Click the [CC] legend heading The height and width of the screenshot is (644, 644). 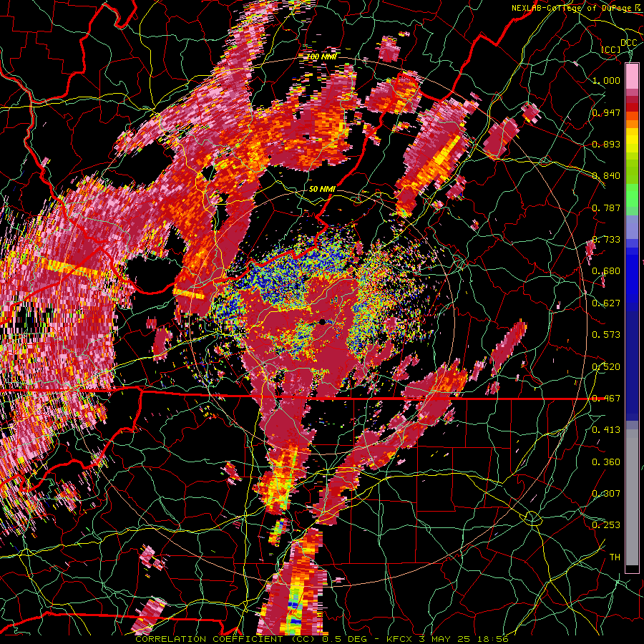pyautogui.click(x=611, y=49)
